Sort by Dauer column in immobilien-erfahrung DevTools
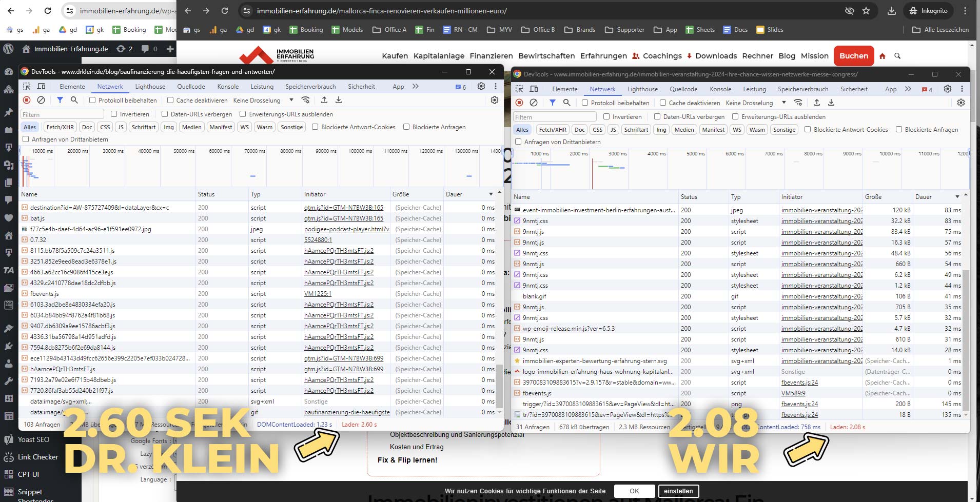The height and width of the screenshot is (502, 980). tap(936, 196)
